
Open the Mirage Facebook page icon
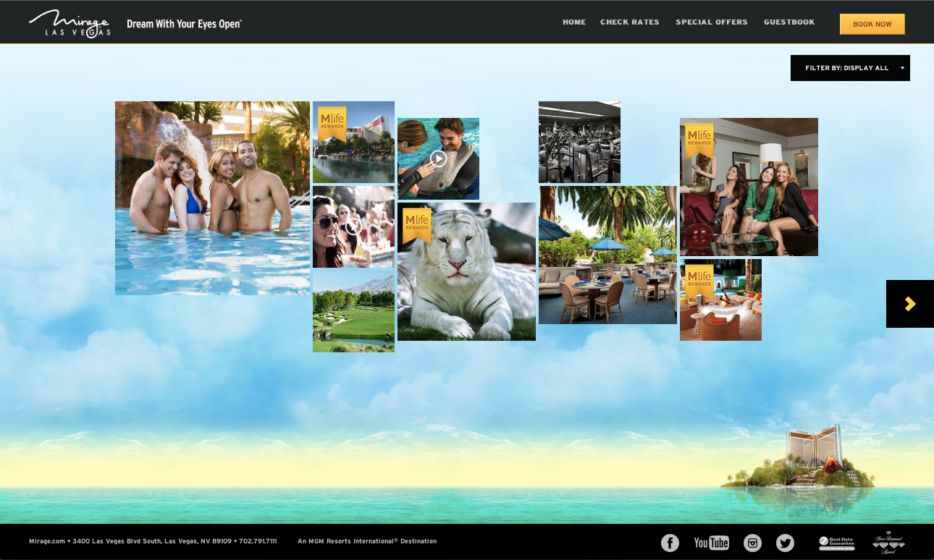coord(670,543)
